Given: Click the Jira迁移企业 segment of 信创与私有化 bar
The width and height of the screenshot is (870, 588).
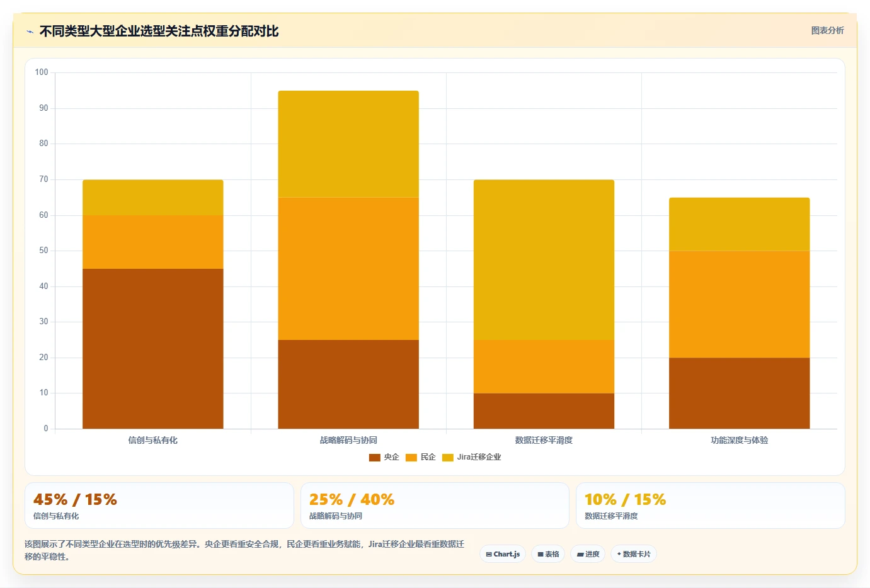Looking at the screenshot, I should [x=153, y=198].
